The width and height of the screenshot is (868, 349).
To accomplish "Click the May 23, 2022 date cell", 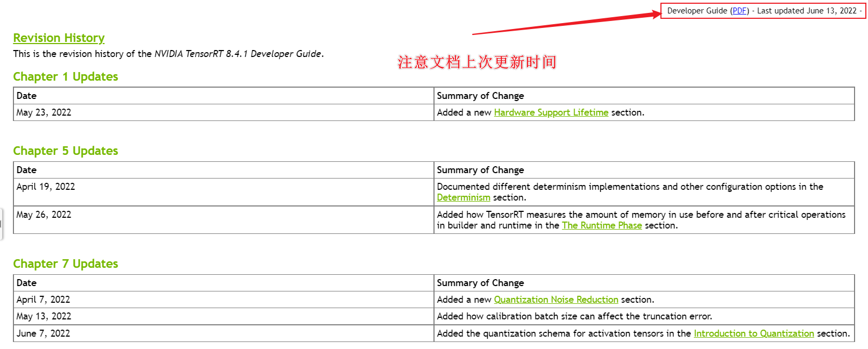I will [224, 112].
